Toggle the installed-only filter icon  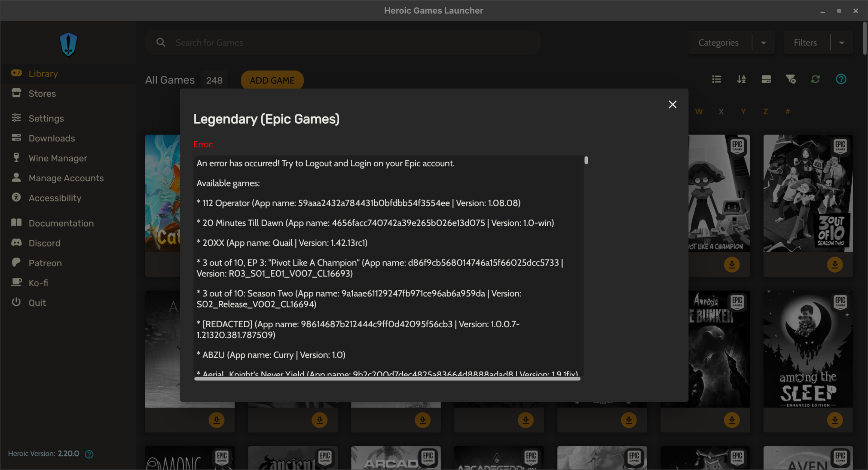(x=766, y=79)
